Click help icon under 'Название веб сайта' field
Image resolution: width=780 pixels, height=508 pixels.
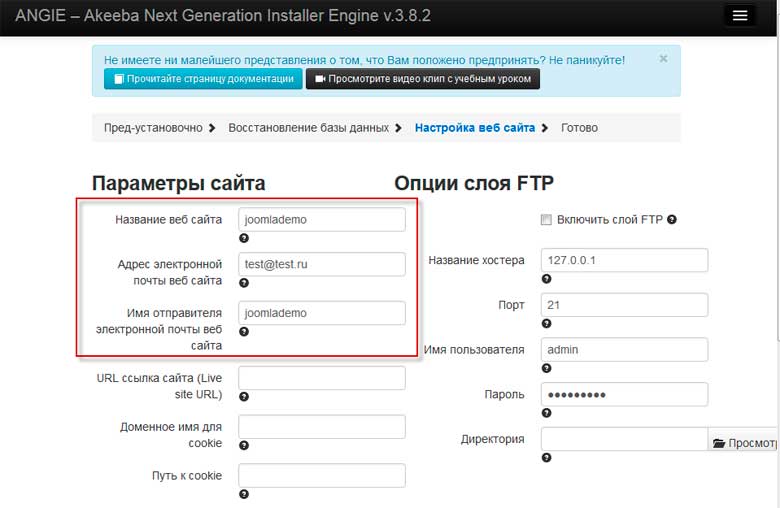tap(244, 238)
